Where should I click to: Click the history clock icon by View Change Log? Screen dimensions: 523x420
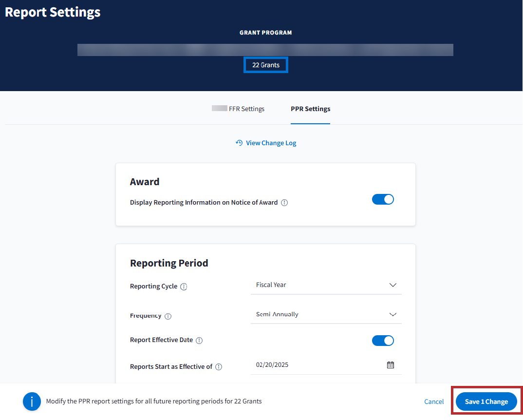pyautogui.click(x=239, y=143)
